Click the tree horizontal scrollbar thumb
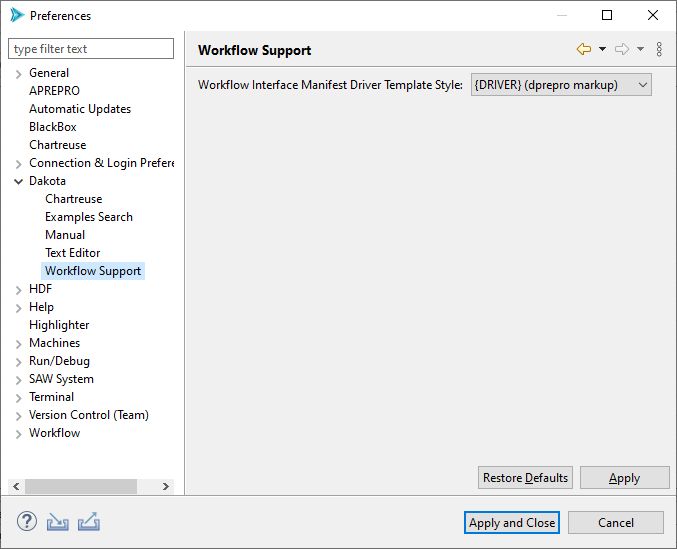This screenshot has width=677, height=549. coord(80,486)
